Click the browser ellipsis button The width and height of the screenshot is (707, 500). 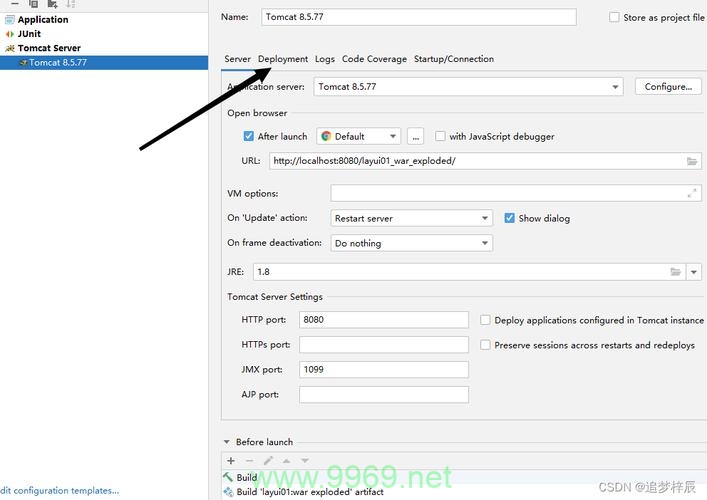tap(415, 136)
